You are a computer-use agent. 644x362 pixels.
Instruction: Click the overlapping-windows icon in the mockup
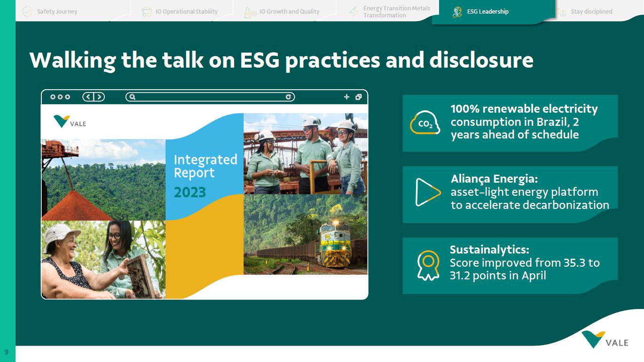pos(359,97)
